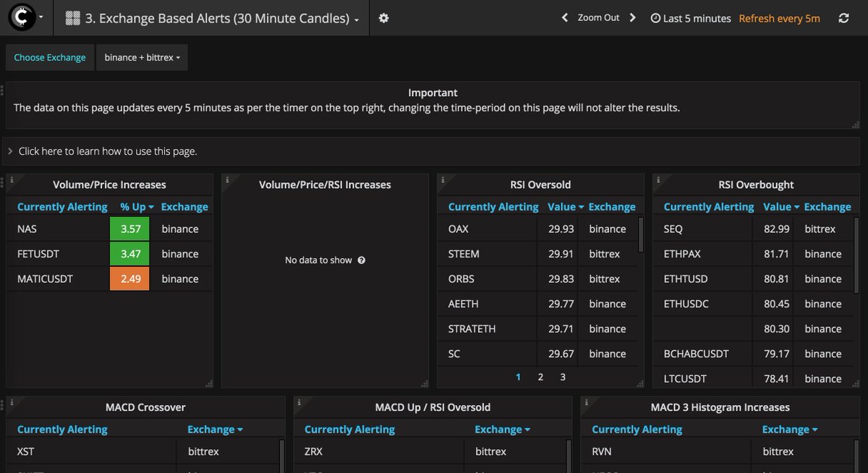This screenshot has width=868, height=473.
Task: Click the RSI Overbought panel title
Action: [756, 185]
